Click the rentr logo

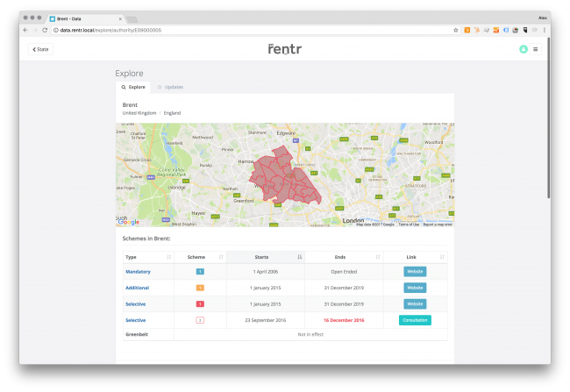point(285,49)
